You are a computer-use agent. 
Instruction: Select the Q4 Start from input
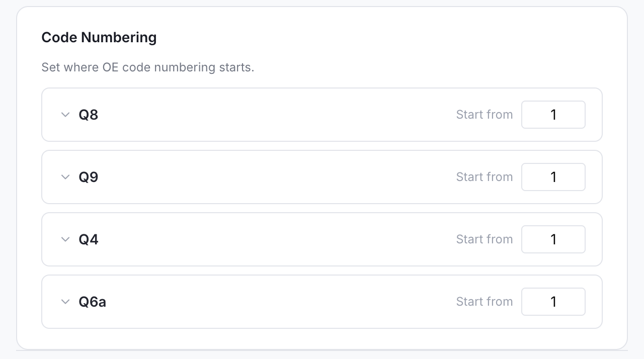(553, 239)
